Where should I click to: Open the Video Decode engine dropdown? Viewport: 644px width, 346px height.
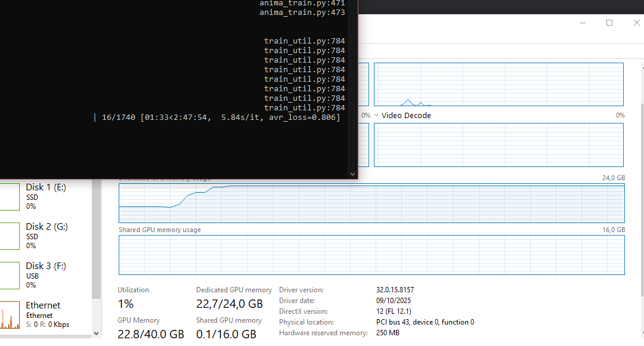(x=377, y=116)
